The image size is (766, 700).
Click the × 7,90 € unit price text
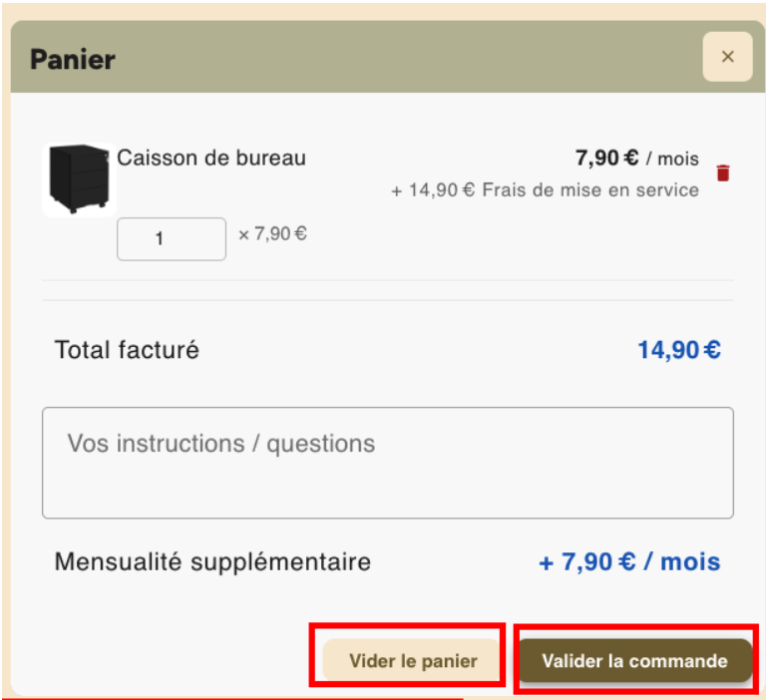pos(272,235)
